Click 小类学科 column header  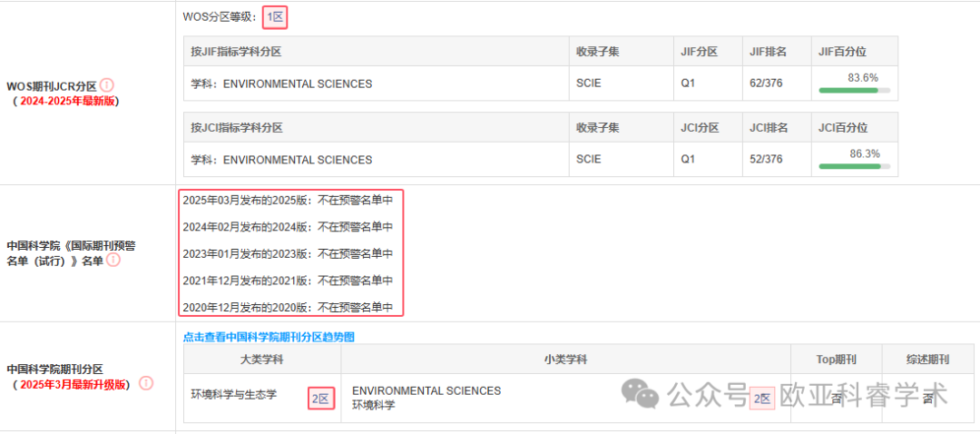pyautogui.click(x=565, y=359)
